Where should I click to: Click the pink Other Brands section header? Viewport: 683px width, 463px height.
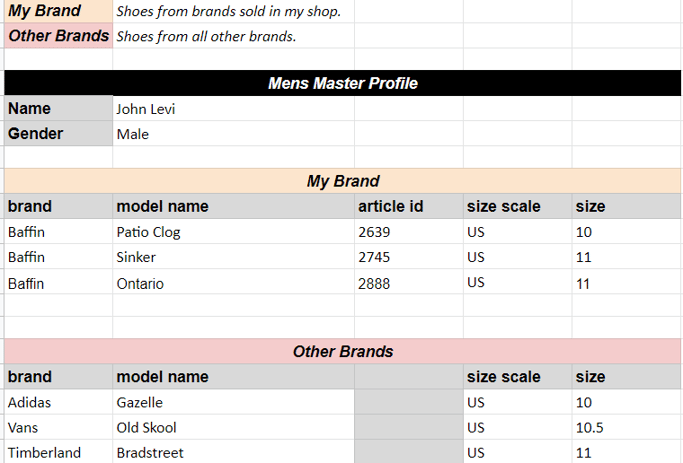coord(343,351)
